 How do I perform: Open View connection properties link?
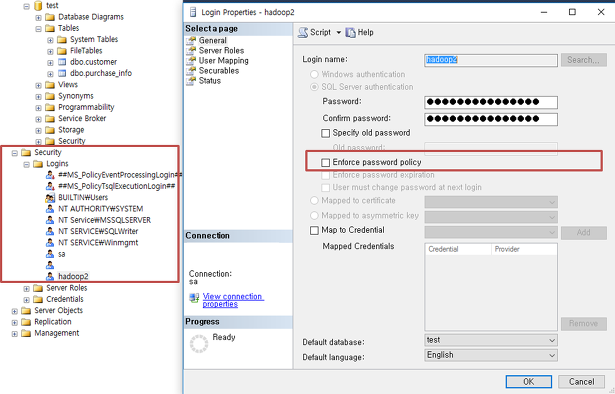[x=233, y=300]
